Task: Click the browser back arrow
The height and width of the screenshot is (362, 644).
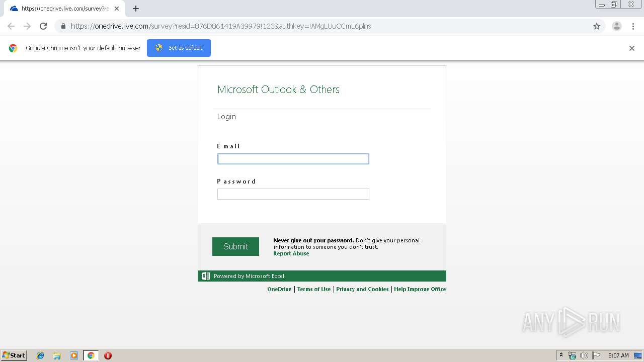Action: pos(11,26)
